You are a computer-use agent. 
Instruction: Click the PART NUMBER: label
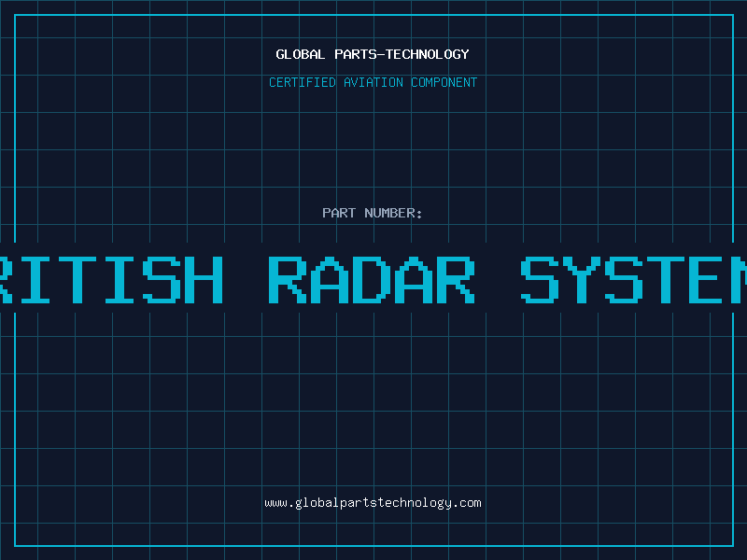tap(373, 213)
